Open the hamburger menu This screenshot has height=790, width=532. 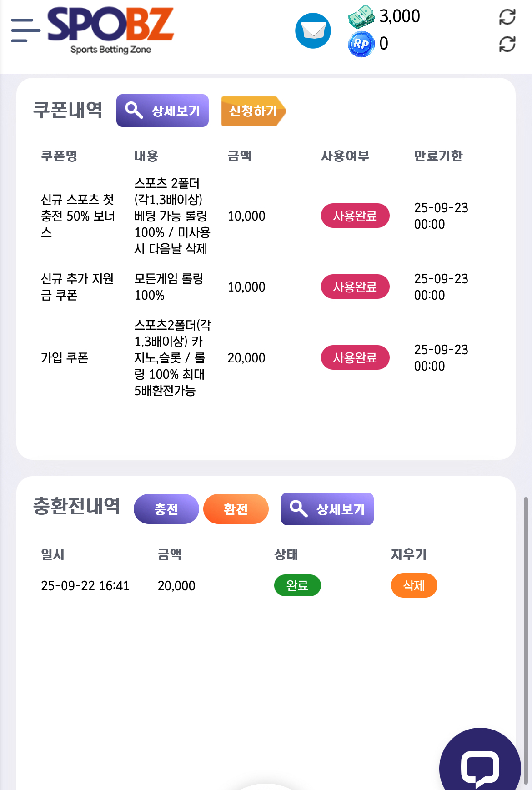coord(25,30)
